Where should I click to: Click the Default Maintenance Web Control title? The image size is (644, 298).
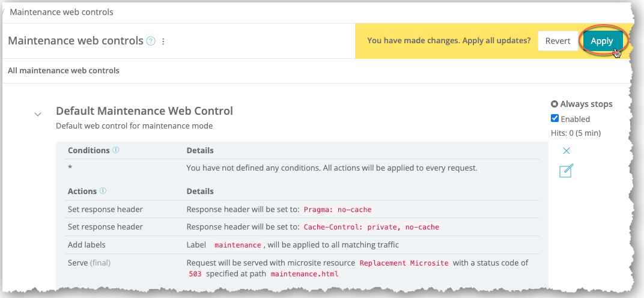click(144, 111)
